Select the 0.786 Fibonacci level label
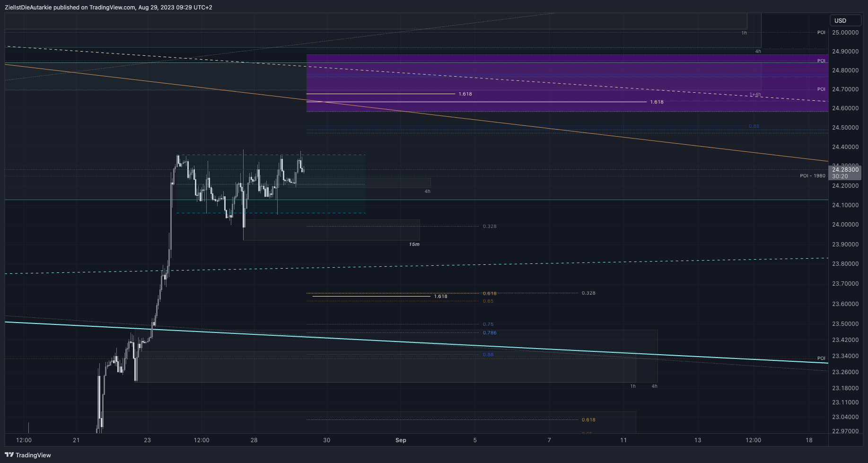 (490, 333)
